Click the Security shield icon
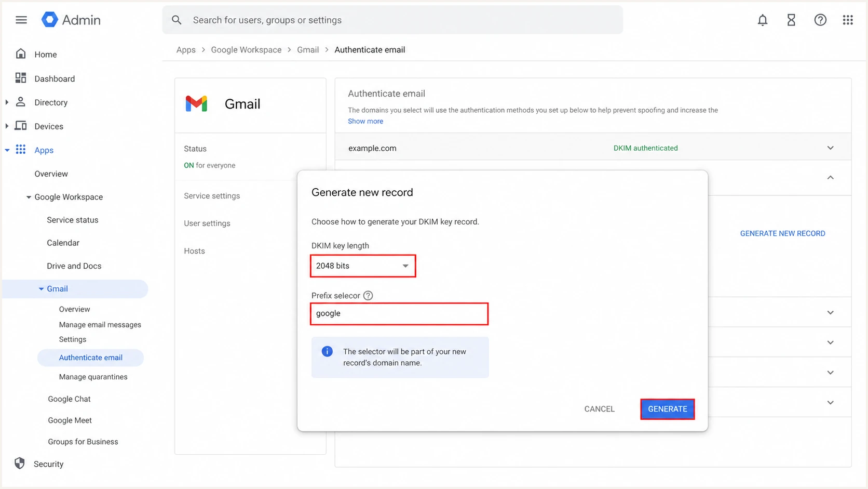Image resolution: width=868 pixels, height=489 pixels. 20,464
